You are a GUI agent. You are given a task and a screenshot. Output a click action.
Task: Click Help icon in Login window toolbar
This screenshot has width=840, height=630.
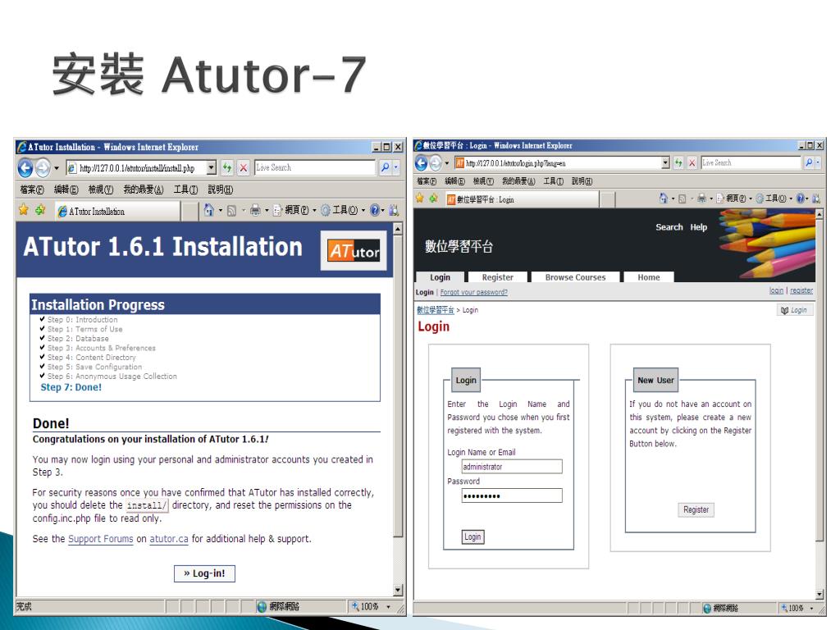800,199
